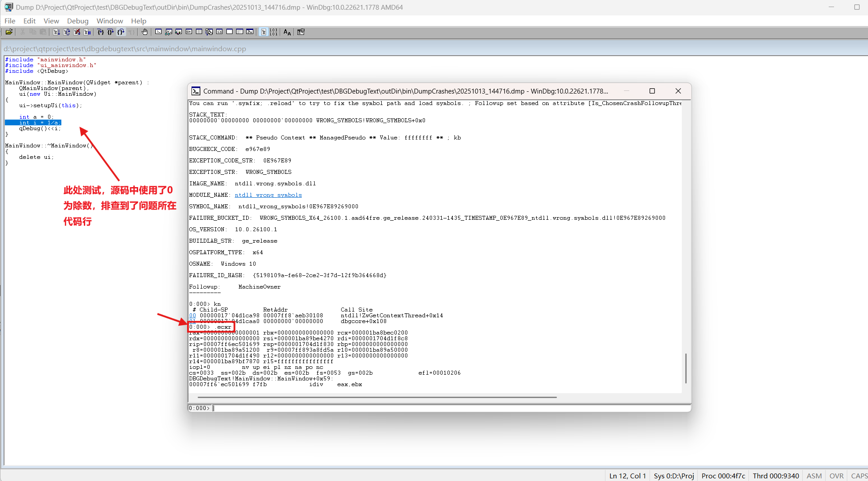
Task: Open the Watch window toolbar icon
Action: click(169, 32)
